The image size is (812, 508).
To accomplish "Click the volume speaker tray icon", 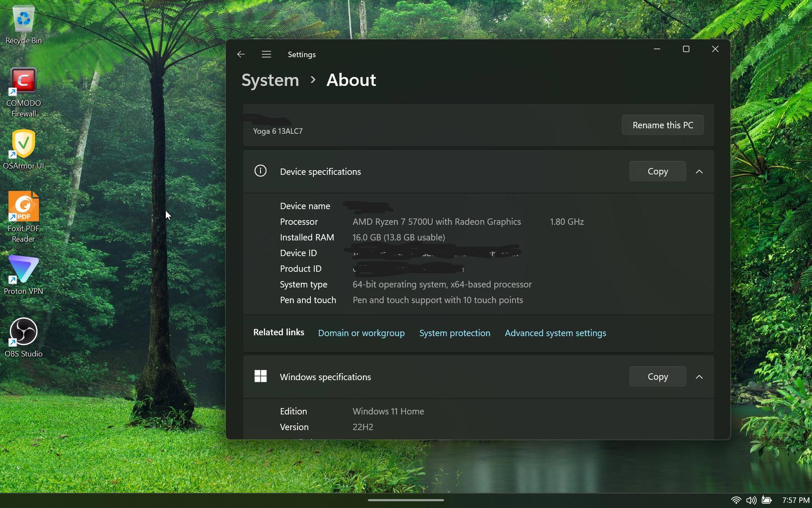I will (751, 500).
